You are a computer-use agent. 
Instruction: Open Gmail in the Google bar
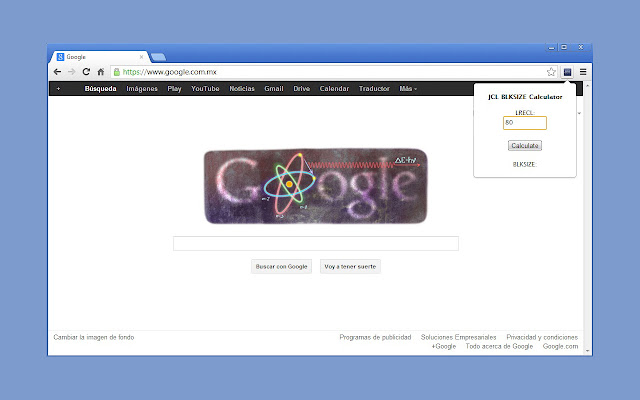(273, 89)
